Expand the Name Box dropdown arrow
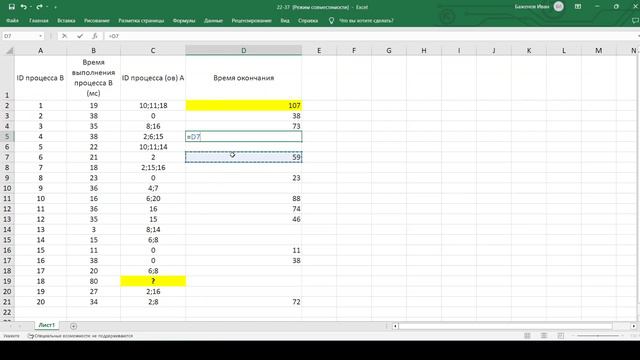Viewport: 640px width, 360px height. tap(40, 36)
